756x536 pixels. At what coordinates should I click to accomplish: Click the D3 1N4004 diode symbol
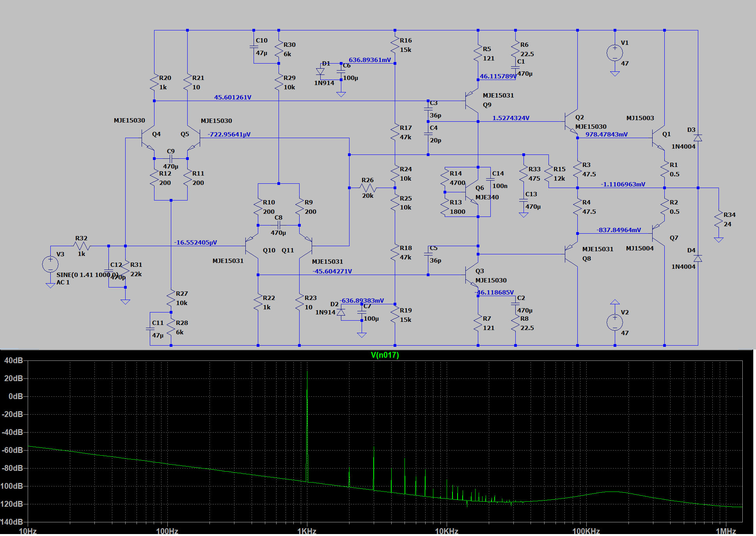pos(698,138)
